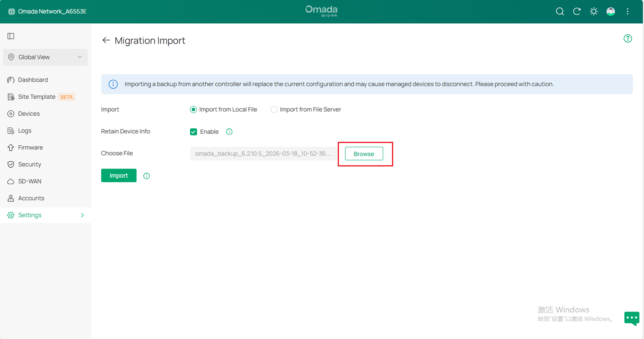
Task: Click the Import button
Action: click(118, 175)
